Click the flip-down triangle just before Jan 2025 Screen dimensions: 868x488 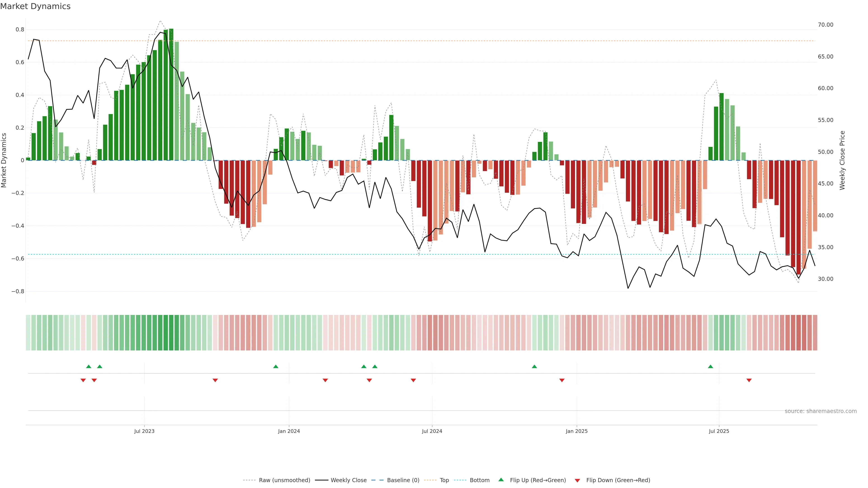[x=562, y=380]
